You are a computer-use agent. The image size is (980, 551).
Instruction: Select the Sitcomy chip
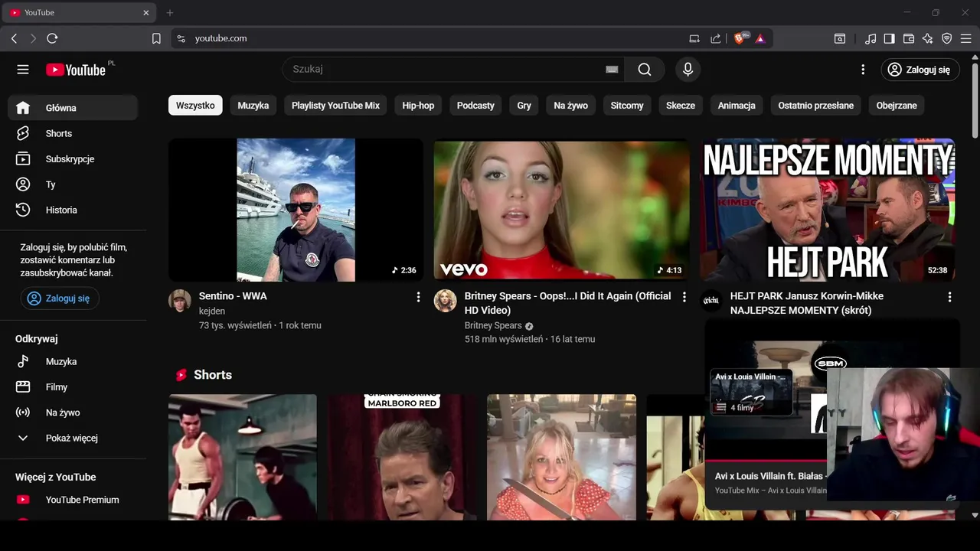(627, 106)
